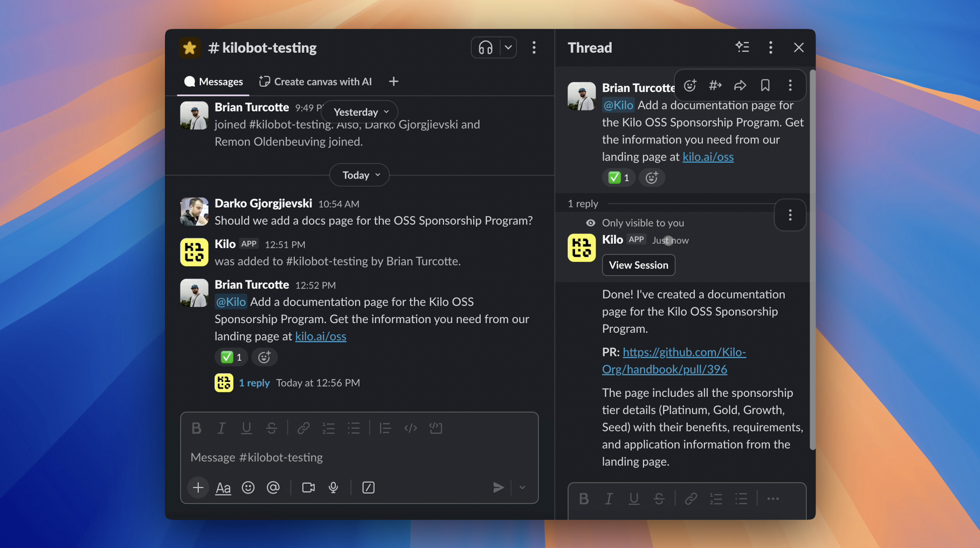Click the View Session button

point(638,265)
